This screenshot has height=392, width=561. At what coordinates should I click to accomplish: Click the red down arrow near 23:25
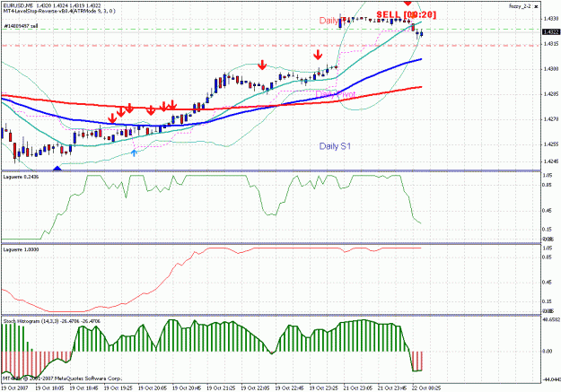pos(318,55)
